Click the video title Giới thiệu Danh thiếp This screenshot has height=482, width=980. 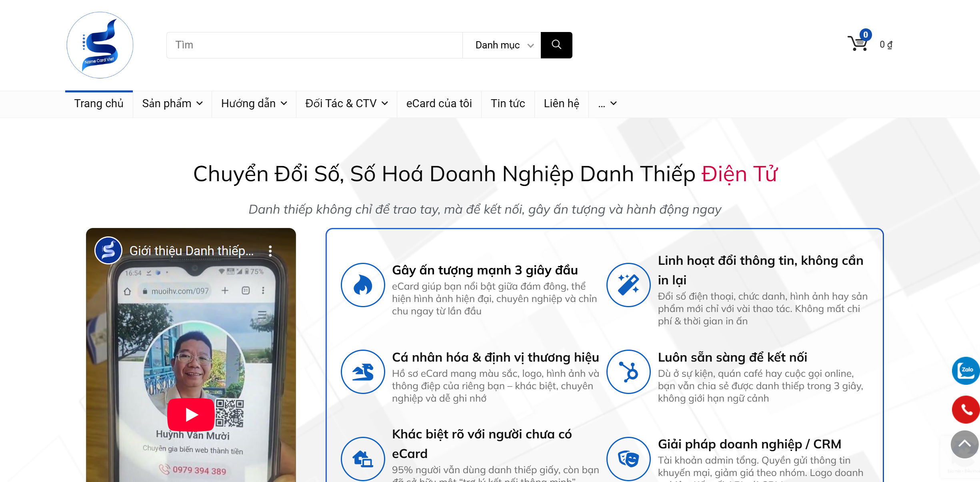tap(192, 251)
